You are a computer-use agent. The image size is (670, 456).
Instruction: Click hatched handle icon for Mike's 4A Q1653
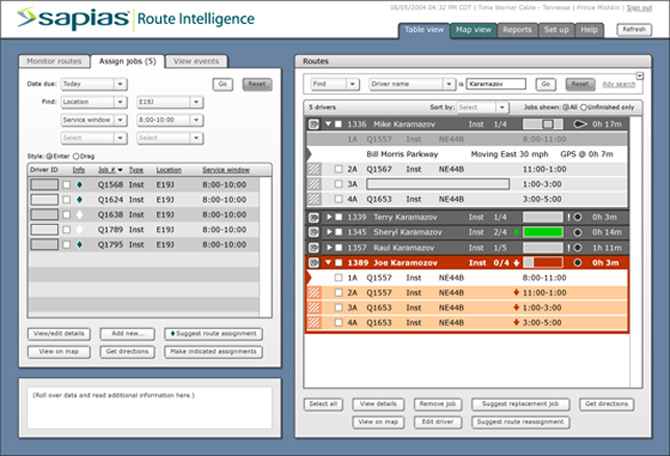pyautogui.click(x=314, y=199)
